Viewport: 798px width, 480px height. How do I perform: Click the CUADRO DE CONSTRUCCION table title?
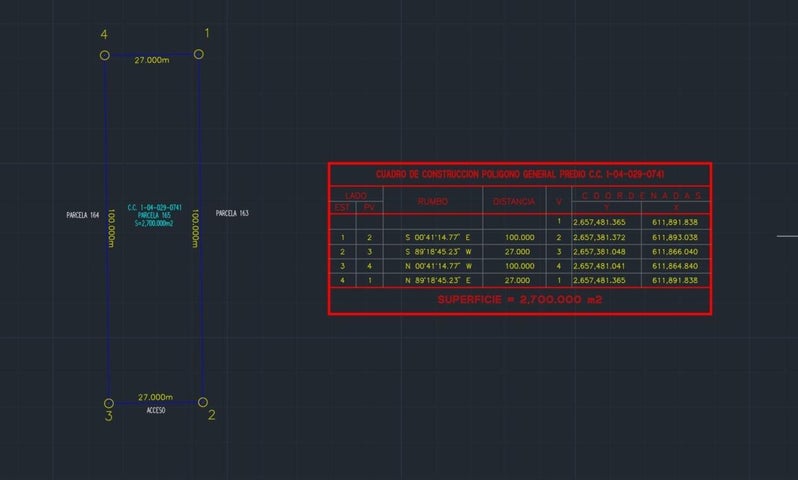point(520,175)
